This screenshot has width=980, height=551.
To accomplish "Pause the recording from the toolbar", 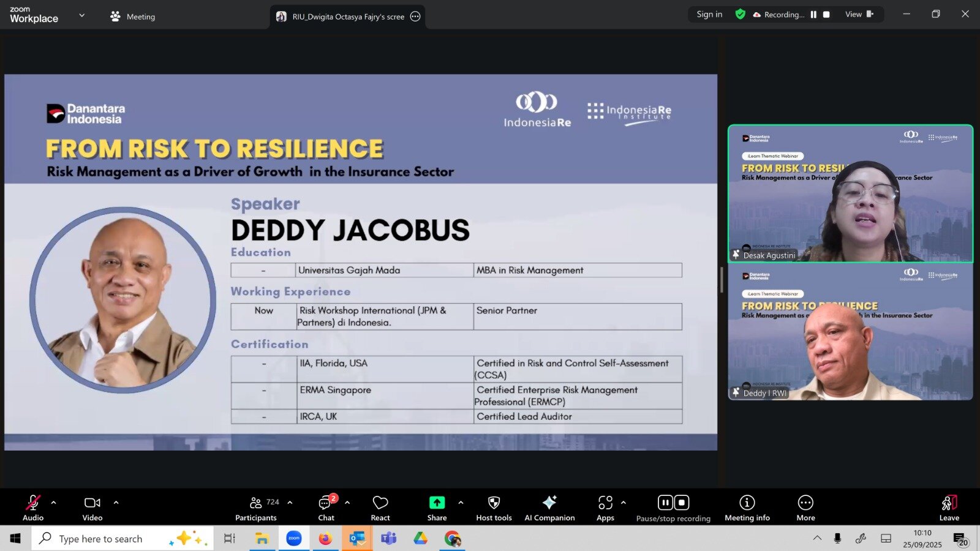I will point(666,503).
